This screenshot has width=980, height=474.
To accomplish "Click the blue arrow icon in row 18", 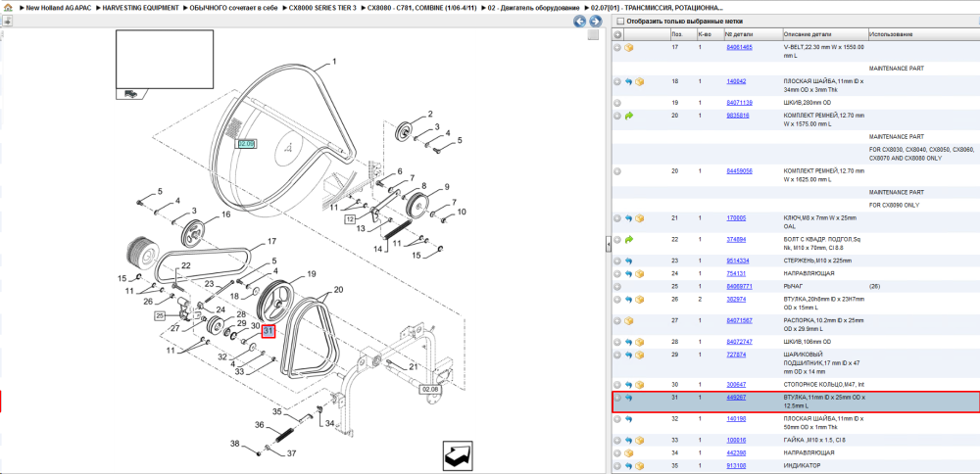I will 629,81.
